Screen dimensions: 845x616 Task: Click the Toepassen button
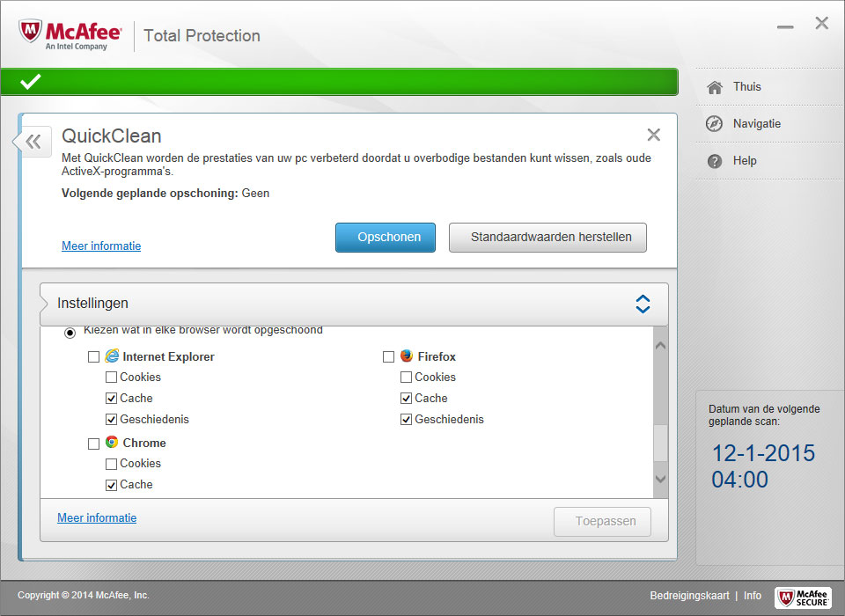(x=602, y=521)
